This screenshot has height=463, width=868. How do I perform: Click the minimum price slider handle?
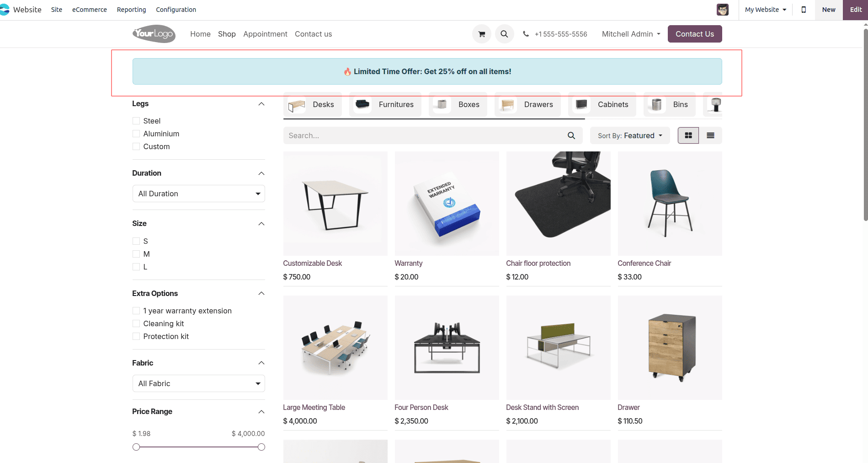point(136,447)
